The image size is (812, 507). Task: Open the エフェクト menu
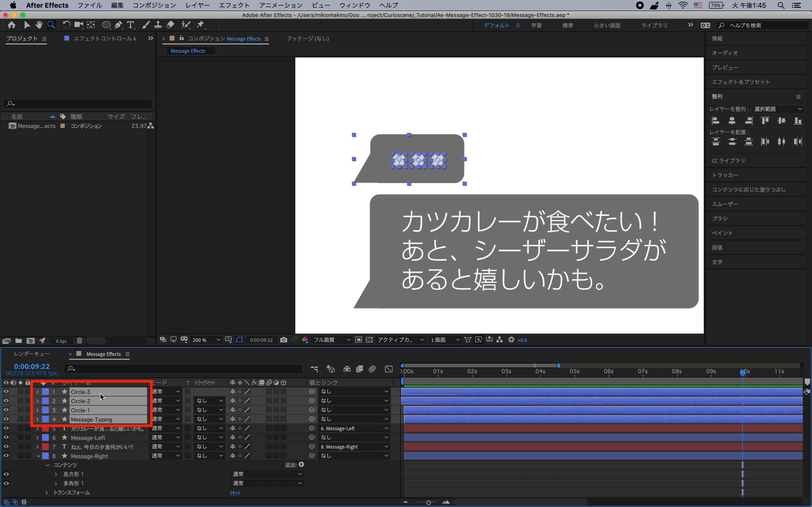234,5
